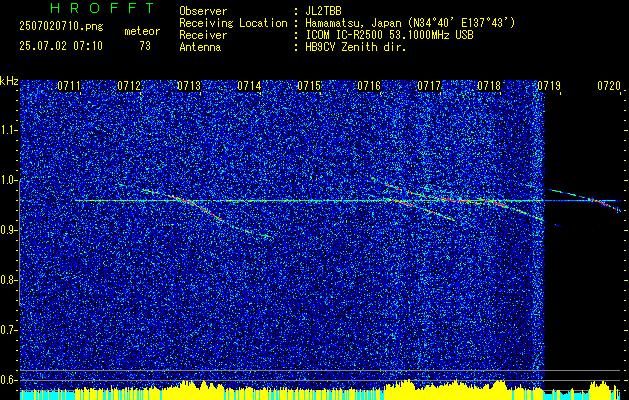Click the 0717 time marker

point(429,86)
